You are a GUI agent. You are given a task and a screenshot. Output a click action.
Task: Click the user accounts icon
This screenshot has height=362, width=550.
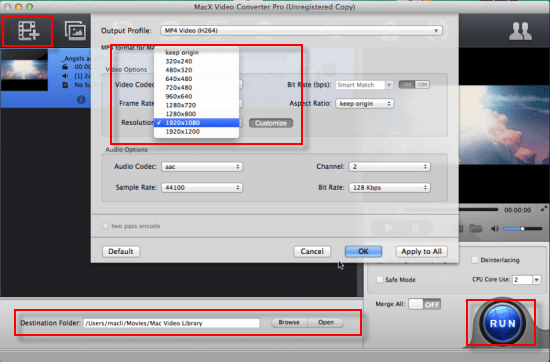[520, 31]
